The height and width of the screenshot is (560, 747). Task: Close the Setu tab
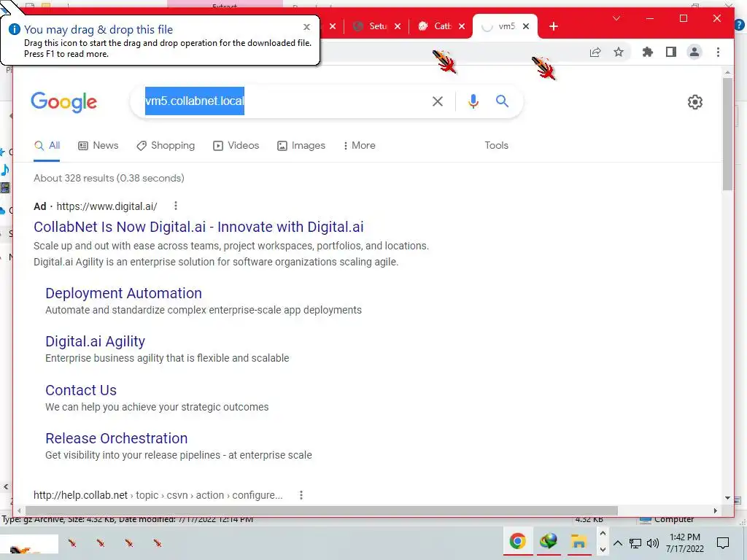click(x=398, y=26)
